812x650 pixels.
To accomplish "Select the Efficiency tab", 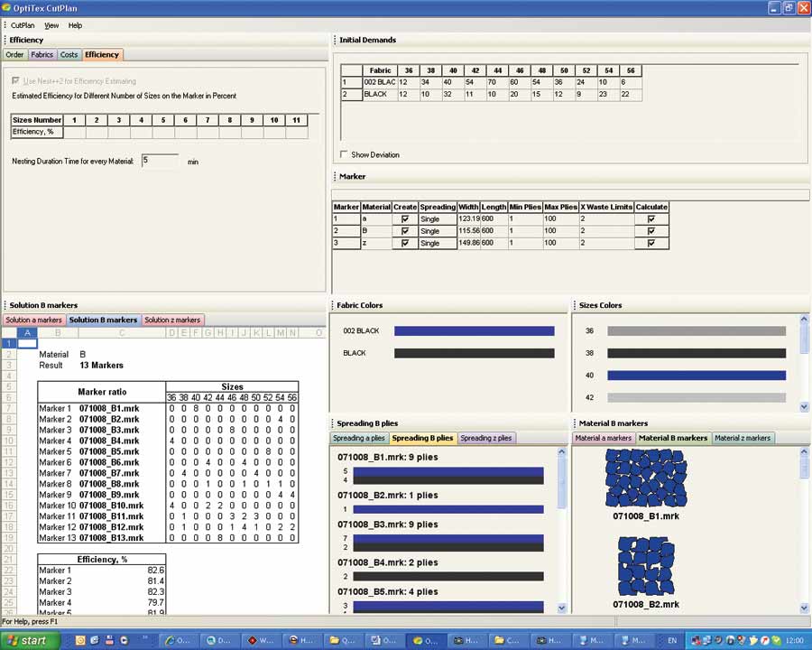I will [102, 55].
